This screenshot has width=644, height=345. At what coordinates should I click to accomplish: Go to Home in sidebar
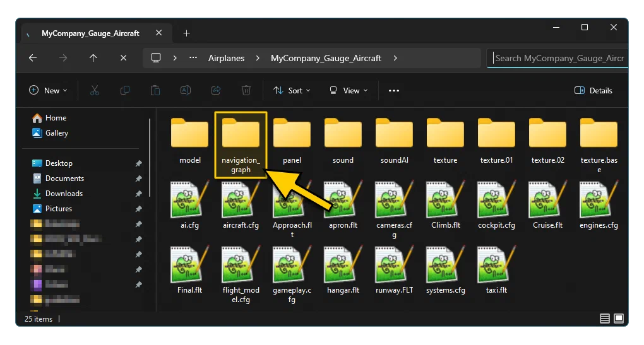point(49,118)
